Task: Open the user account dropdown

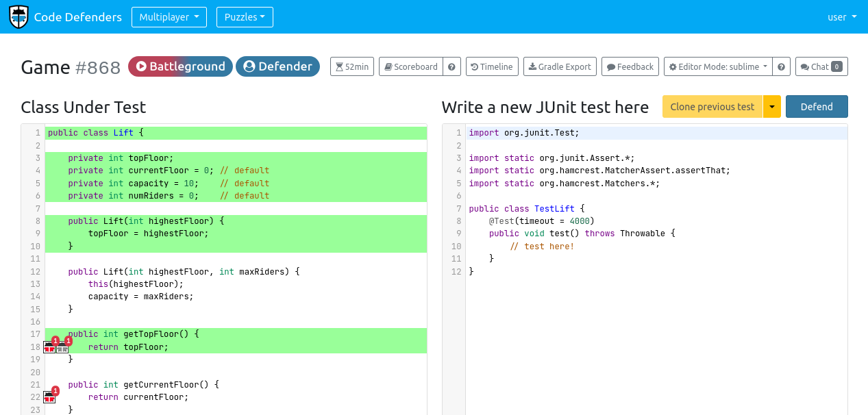Action: pos(842,17)
